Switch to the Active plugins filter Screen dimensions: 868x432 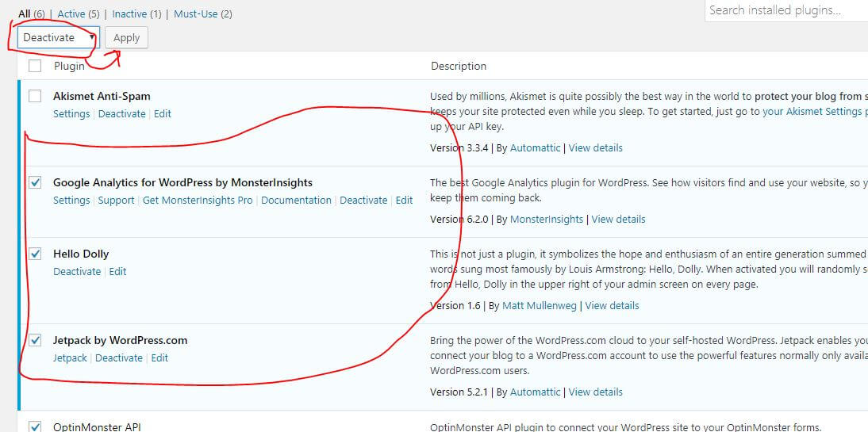(x=71, y=14)
